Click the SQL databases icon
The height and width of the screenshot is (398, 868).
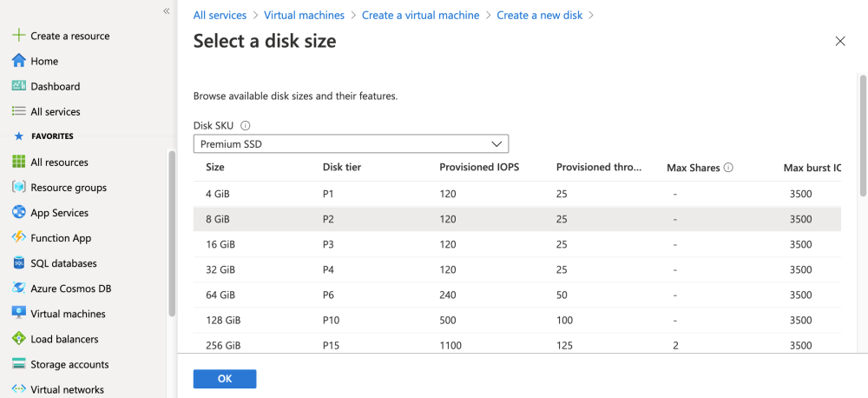(x=19, y=262)
